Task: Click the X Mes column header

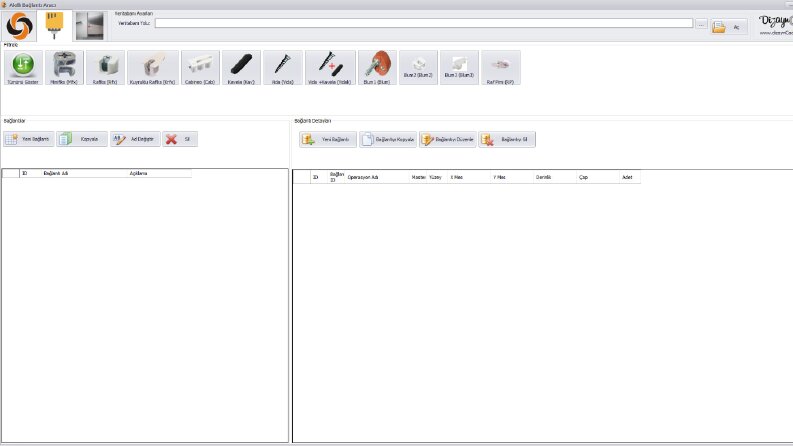Action: [x=470, y=177]
